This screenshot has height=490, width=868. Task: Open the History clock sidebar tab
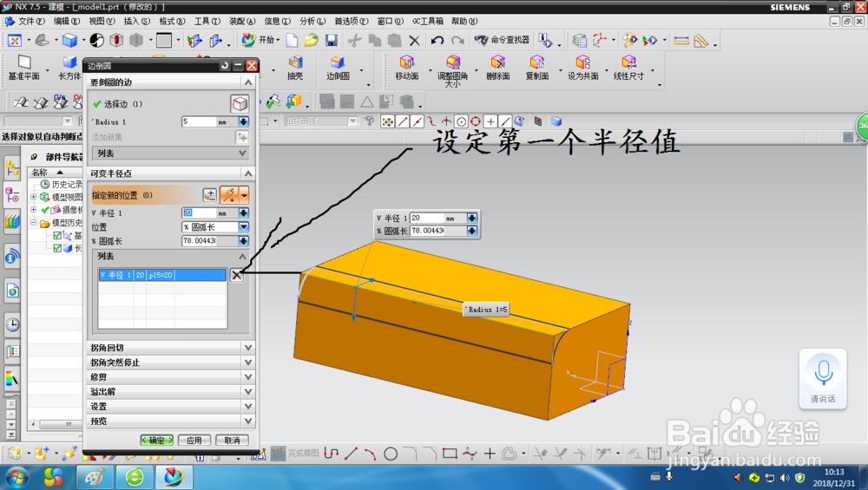click(12, 324)
